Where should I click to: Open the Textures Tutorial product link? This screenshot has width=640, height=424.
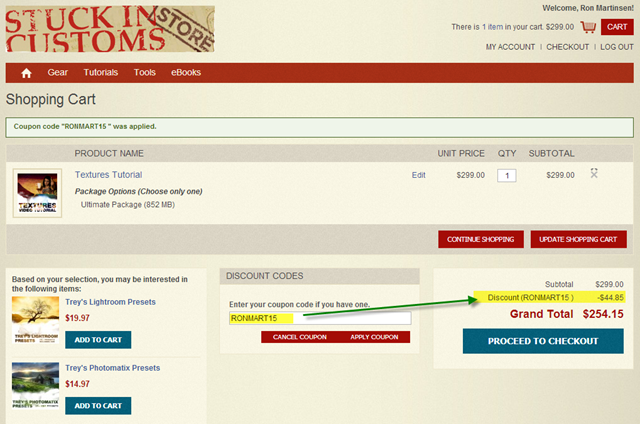coord(109,175)
